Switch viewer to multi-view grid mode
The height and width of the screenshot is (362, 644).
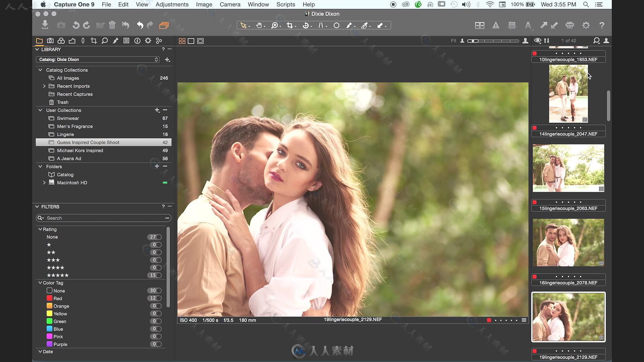tap(182, 41)
